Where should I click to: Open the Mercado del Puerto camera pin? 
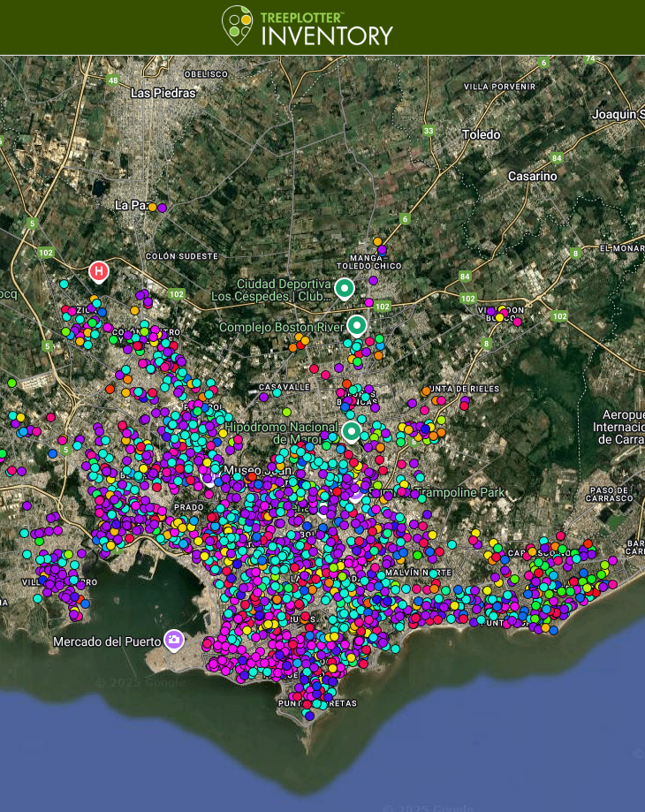(x=174, y=641)
